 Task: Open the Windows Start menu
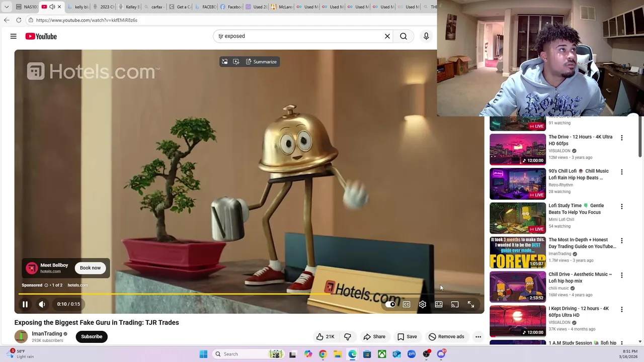pyautogui.click(x=203, y=354)
